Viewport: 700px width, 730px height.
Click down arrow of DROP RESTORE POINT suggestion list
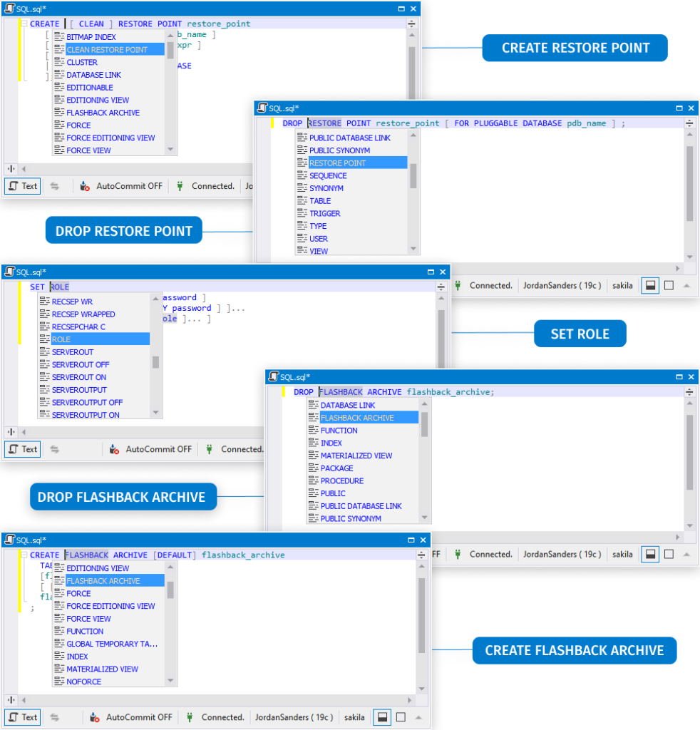[x=413, y=249]
